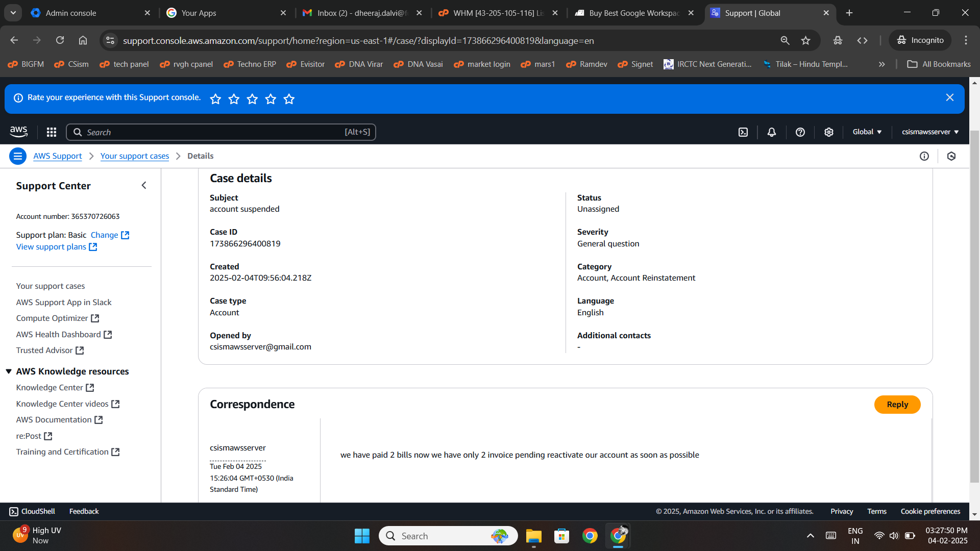Select the third rating star
Screen dimensions: 980x551
pyautogui.click(x=252, y=99)
